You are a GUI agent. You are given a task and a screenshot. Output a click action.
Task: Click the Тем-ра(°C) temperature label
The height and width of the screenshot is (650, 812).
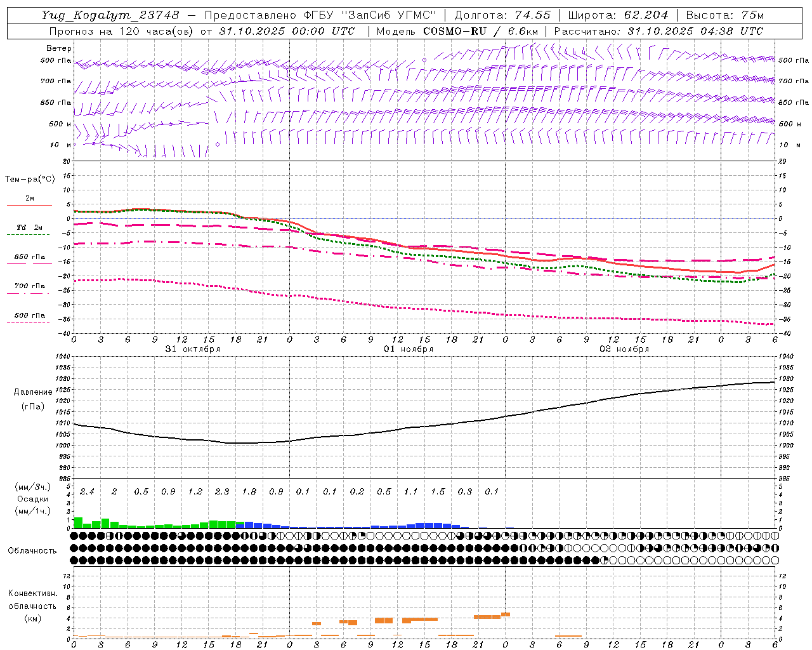[x=30, y=180]
